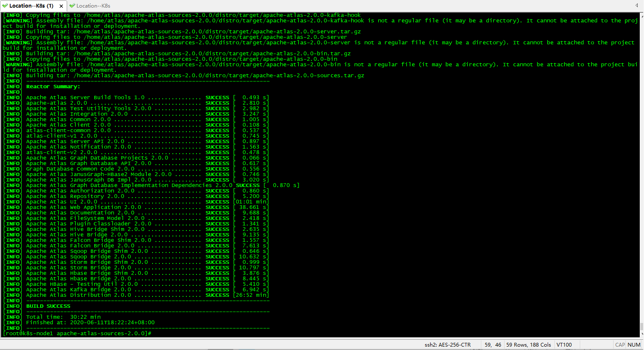This screenshot has height=350, width=644.
Task: Toggle the NUM lock indicator
Action: click(634, 345)
